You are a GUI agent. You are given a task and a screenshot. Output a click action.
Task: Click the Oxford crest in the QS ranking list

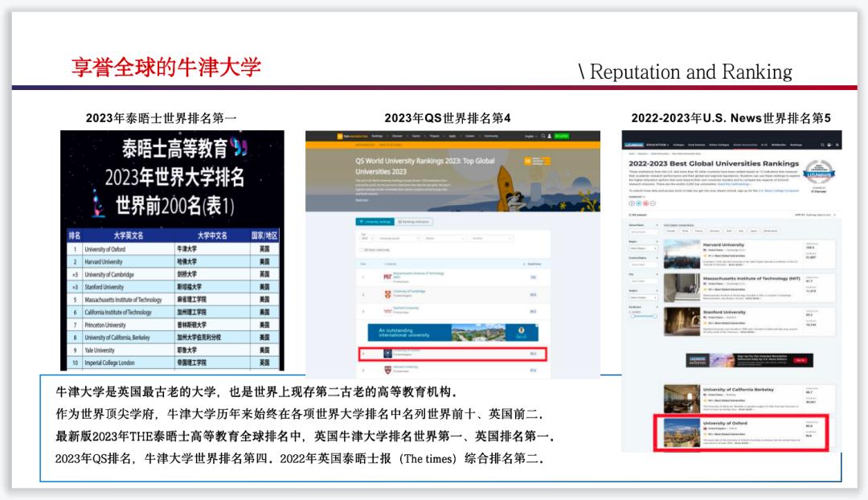click(x=387, y=353)
